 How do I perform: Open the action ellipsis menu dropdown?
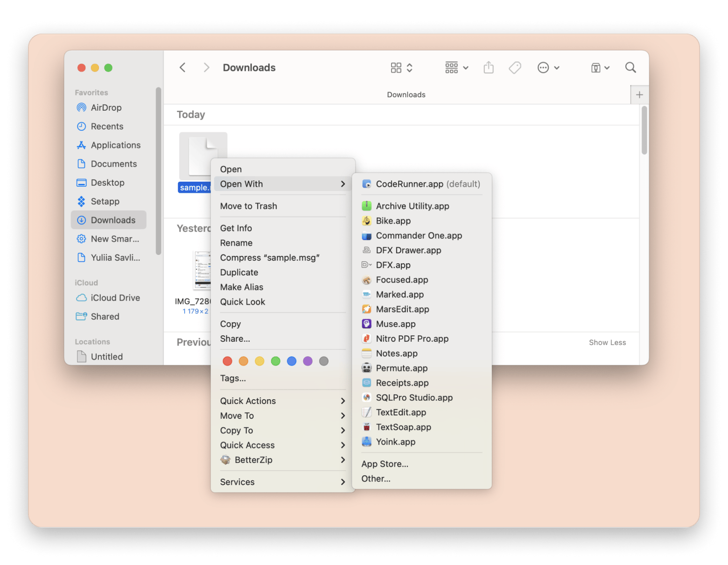(548, 68)
